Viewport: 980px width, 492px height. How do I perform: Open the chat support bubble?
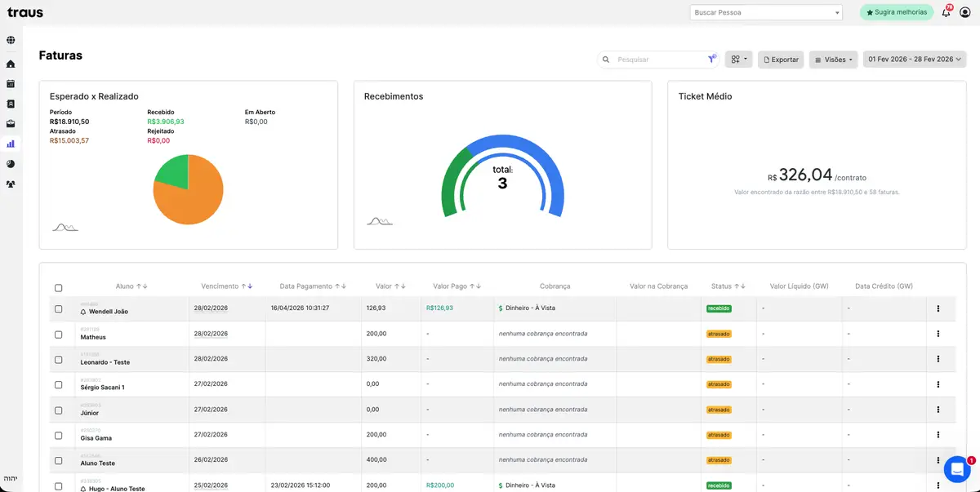[x=956, y=469]
